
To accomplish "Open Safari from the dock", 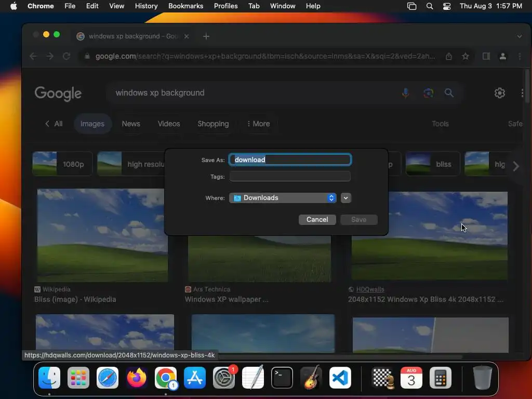I will click(x=108, y=378).
